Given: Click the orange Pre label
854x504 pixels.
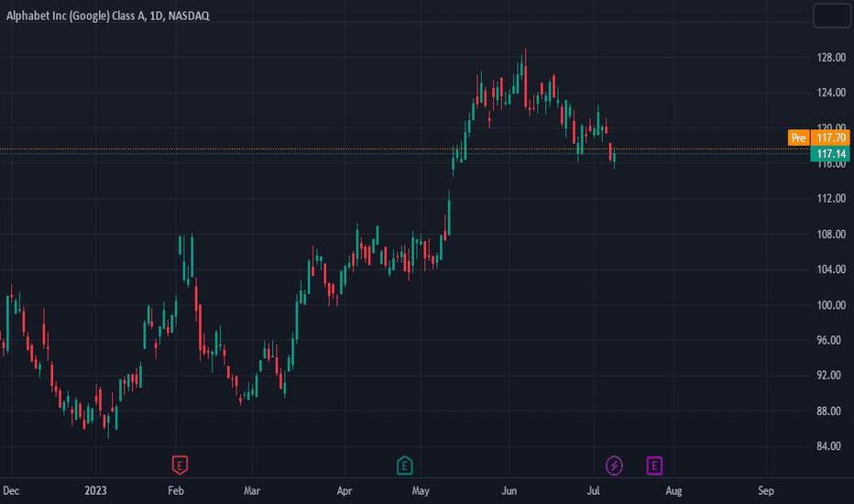Looking at the screenshot, I should pos(798,137).
